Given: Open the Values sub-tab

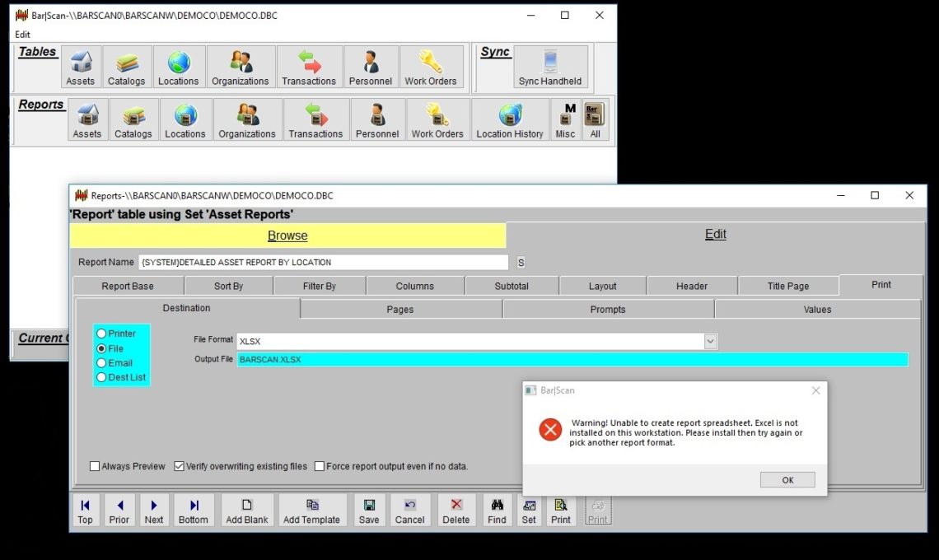Looking at the screenshot, I should pos(817,309).
